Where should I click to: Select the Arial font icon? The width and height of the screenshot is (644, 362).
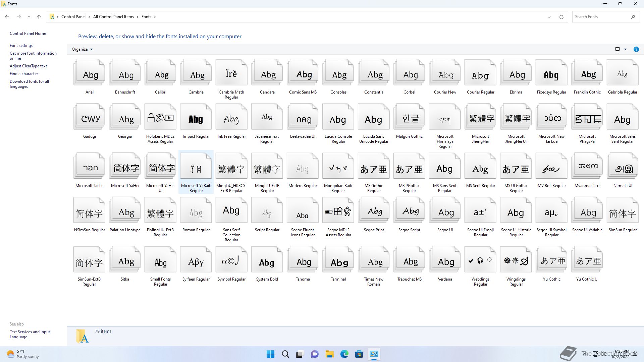tap(89, 72)
